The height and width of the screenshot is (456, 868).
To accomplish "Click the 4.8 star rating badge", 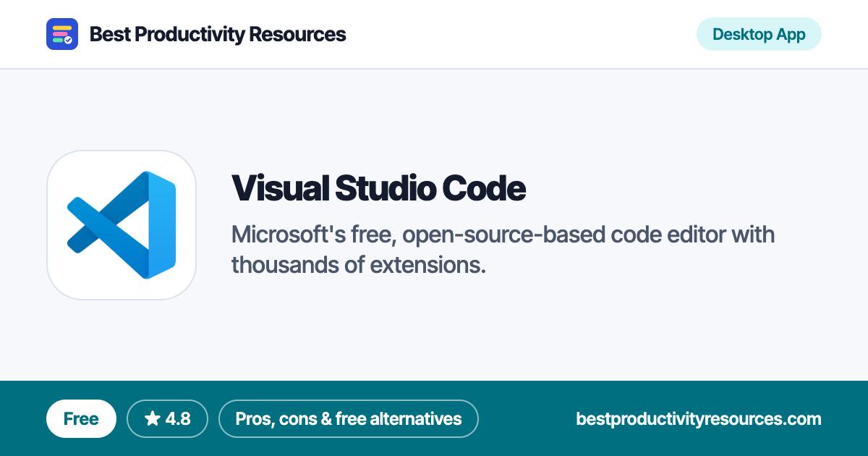I will coord(167,418).
